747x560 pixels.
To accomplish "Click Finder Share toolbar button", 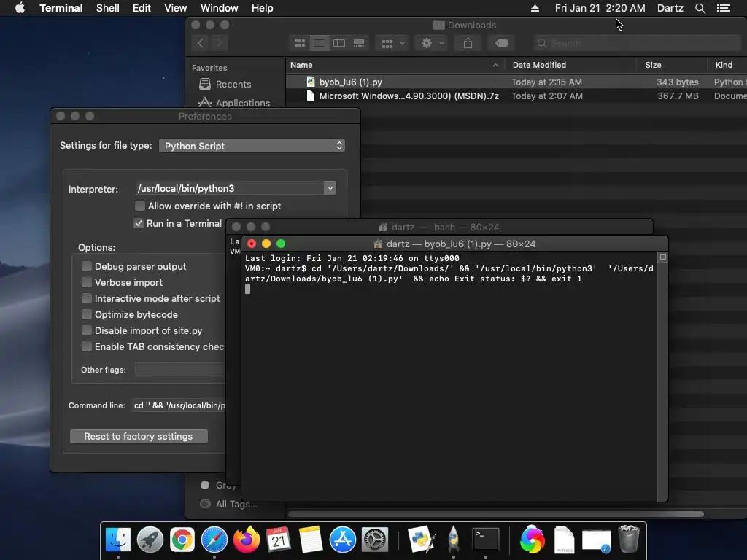I will [x=468, y=43].
